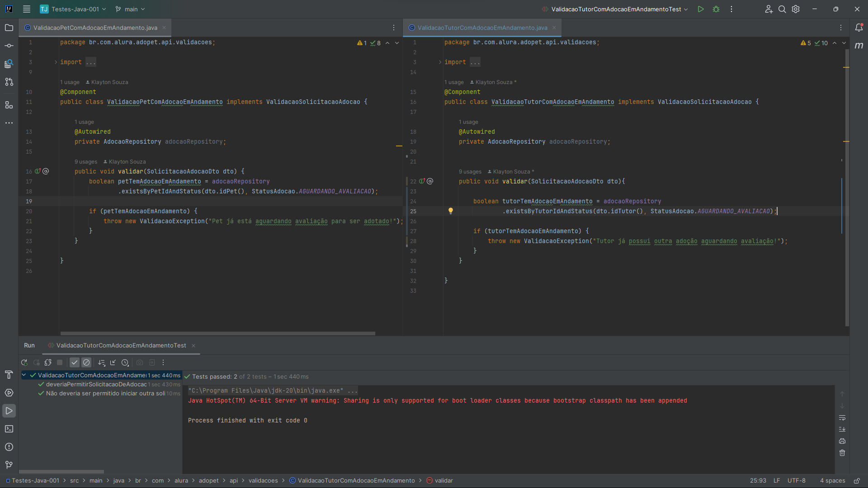868x488 pixels.
Task: Open sort tests options
Action: (x=101, y=362)
